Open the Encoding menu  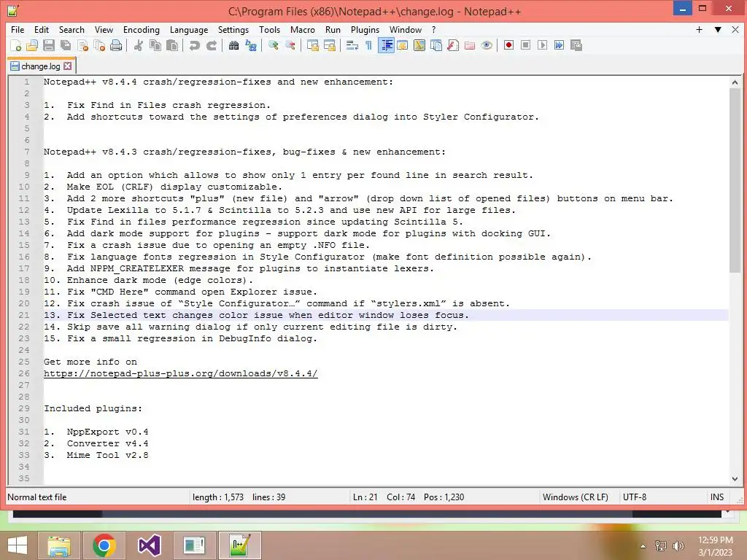point(141,29)
